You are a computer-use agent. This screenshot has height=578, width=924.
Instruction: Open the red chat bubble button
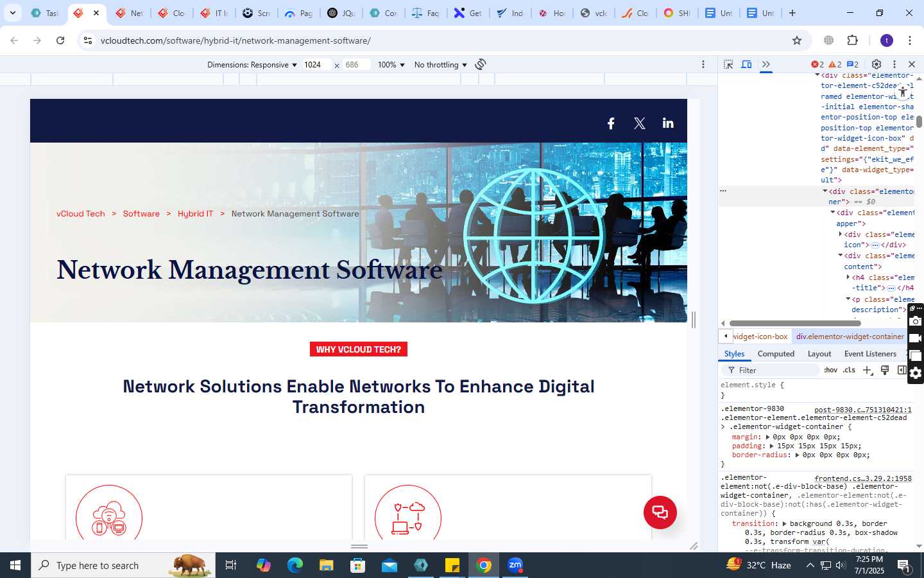pos(660,512)
